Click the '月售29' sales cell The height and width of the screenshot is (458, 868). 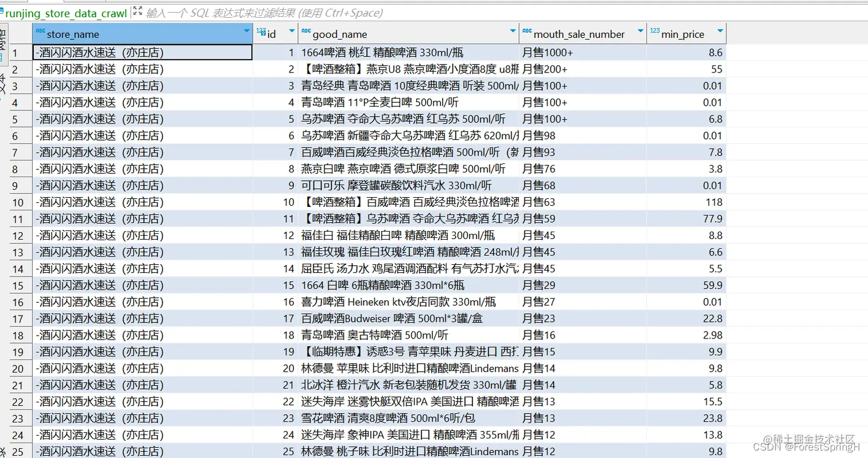point(583,286)
